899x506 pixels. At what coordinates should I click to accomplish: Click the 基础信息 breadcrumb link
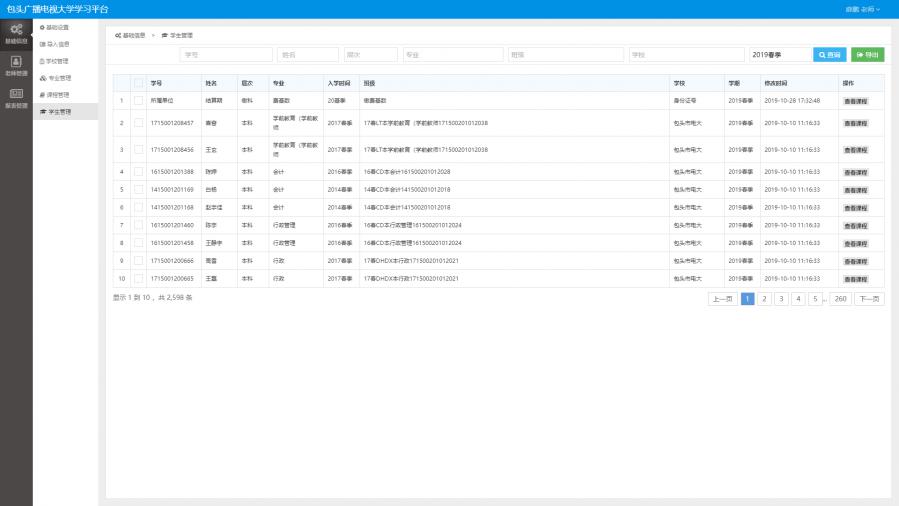pos(131,35)
